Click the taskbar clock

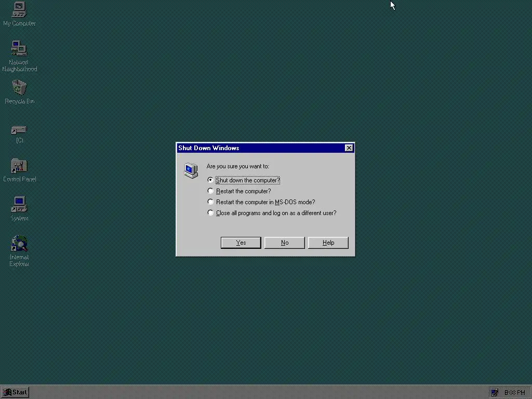(x=515, y=393)
